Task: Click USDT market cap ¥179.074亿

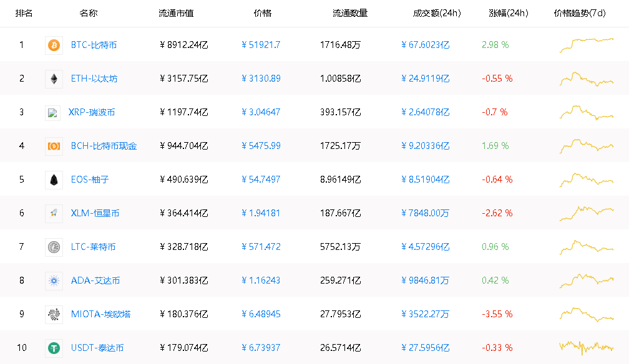Action: (x=183, y=348)
